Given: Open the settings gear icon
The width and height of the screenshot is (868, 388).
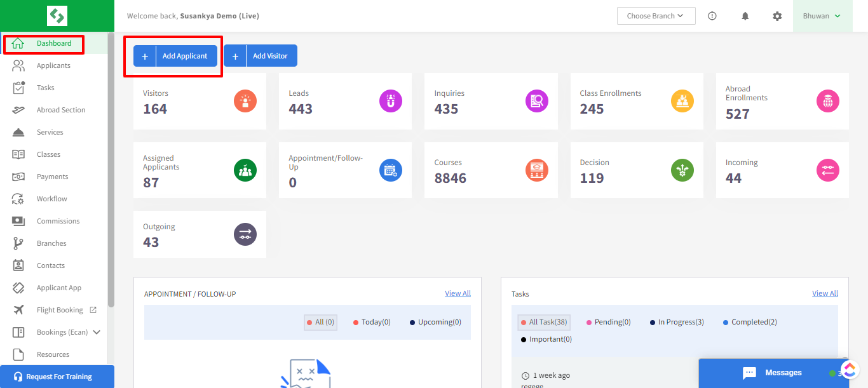Looking at the screenshot, I should (x=777, y=17).
